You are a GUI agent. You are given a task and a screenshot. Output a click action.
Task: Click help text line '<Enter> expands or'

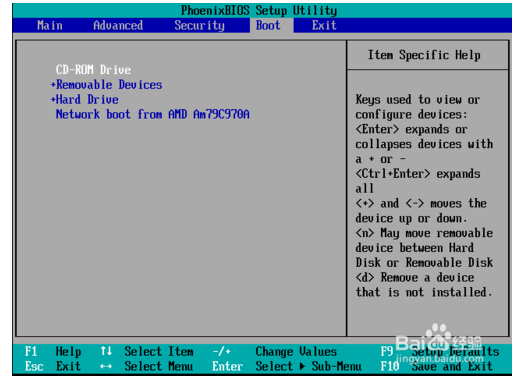tap(411, 129)
